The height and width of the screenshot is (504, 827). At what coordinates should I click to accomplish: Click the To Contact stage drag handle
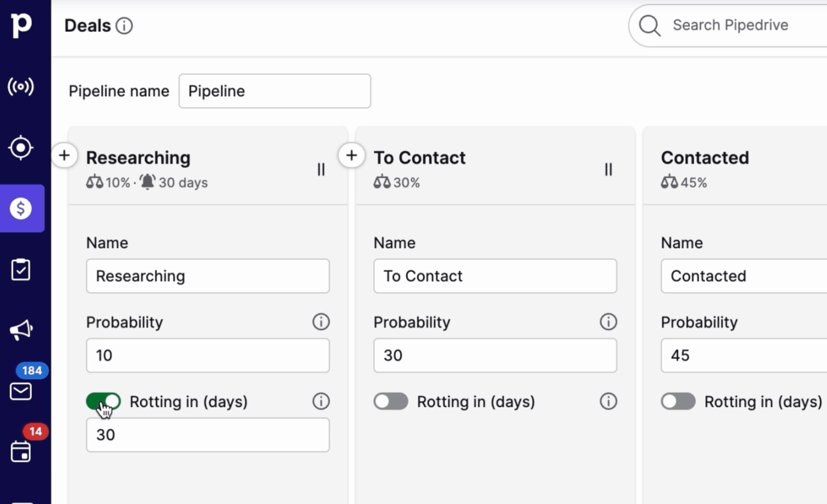pos(609,170)
